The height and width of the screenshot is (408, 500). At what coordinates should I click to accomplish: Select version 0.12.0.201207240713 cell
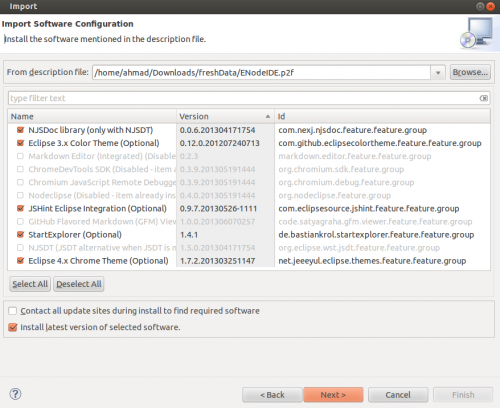pyautogui.click(x=220, y=143)
